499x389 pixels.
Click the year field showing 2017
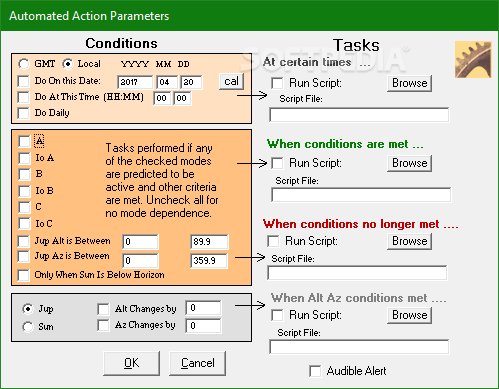coord(135,82)
